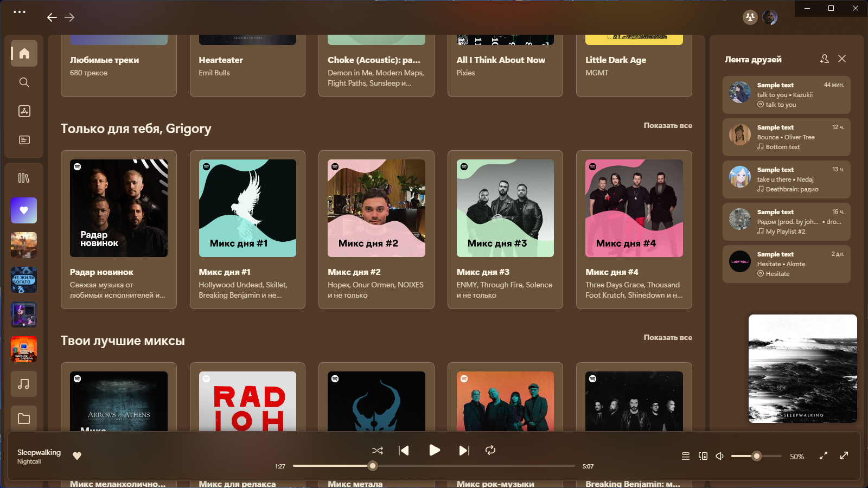The width and height of the screenshot is (868, 488).
Task: Go forward with the right arrow
Action: (x=69, y=17)
